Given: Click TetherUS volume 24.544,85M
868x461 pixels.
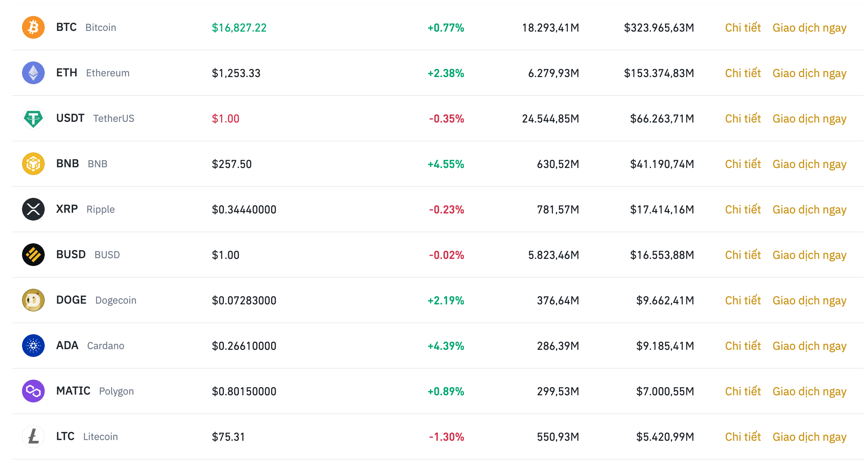Looking at the screenshot, I should coord(550,119).
